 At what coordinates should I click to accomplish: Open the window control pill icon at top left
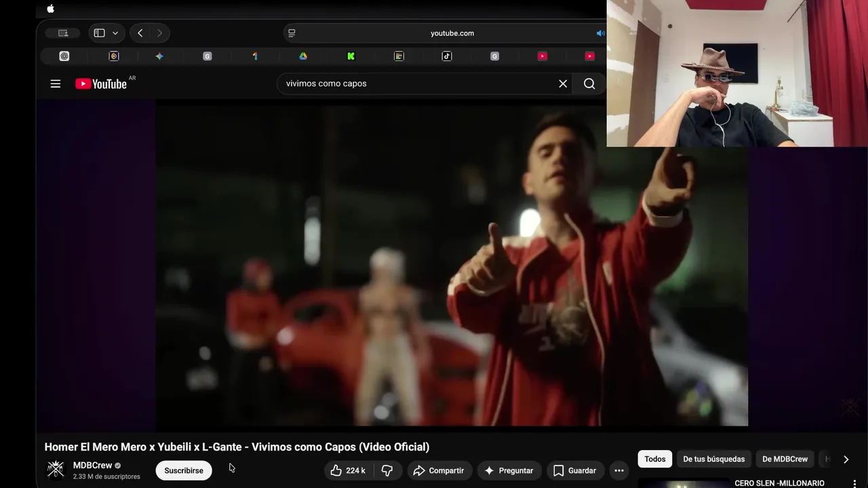(x=63, y=33)
